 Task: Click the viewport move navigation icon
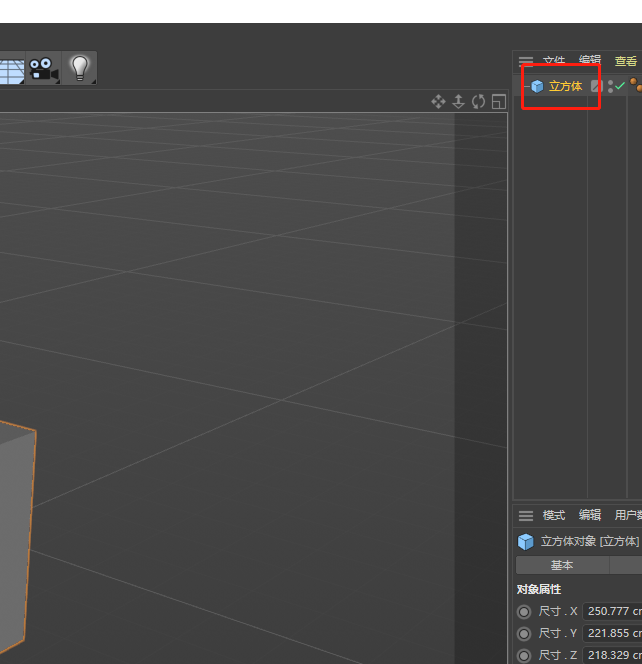pyautogui.click(x=438, y=102)
